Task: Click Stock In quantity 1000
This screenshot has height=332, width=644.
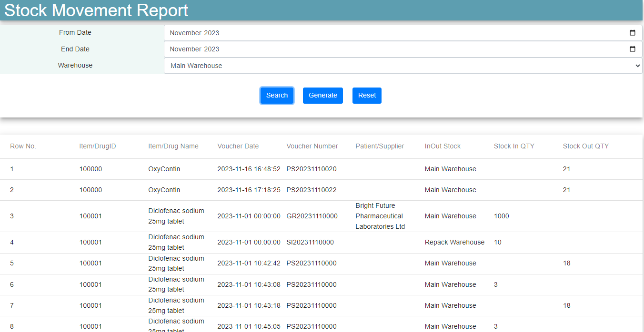Action: tap(502, 216)
